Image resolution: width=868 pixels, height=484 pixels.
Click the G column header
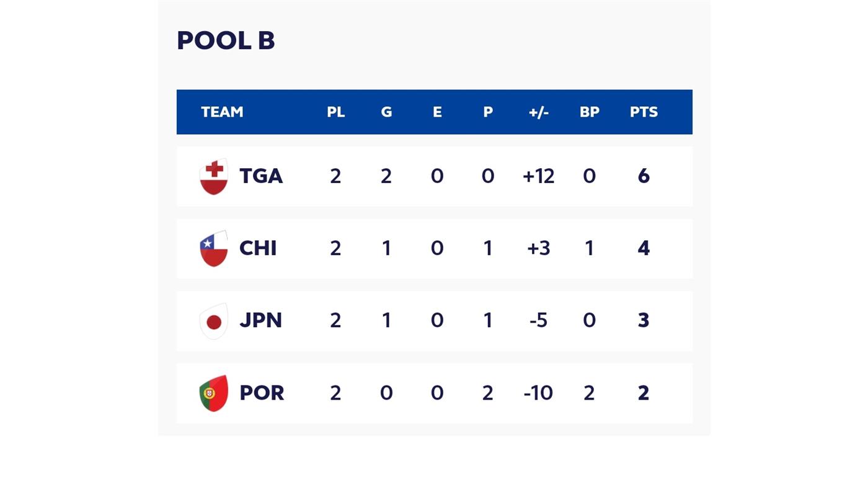[386, 112]
